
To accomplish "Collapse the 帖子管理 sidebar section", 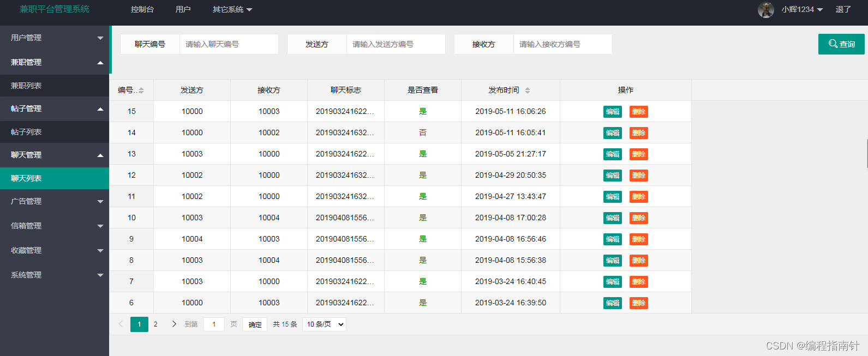I will 55,108.
